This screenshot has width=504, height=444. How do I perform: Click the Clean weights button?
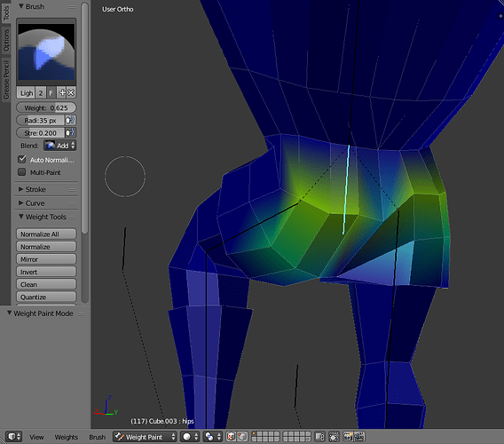[x=46, y=284]
